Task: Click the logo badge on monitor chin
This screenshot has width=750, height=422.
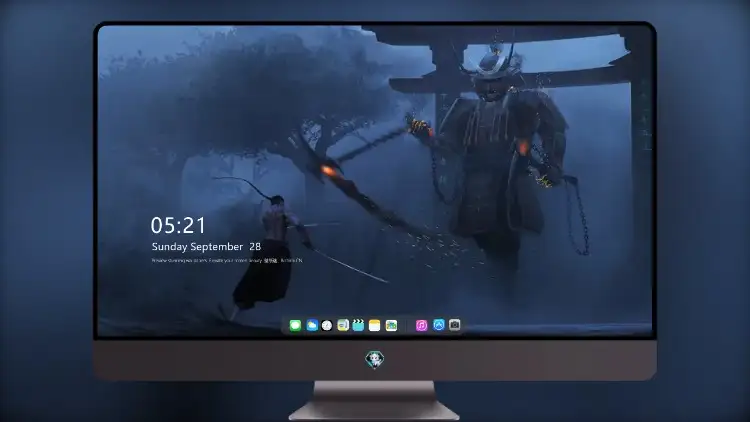Action: pos(375,359)
